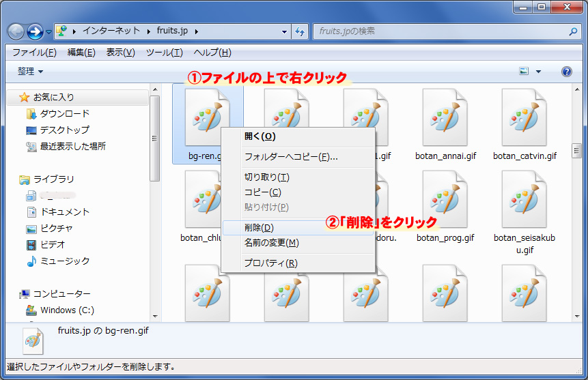Image resolution: width=588 pixels, height=380 pixels.
Task: Choose プロパティ(R) in context menu
Action: click(x=298, y=263)
